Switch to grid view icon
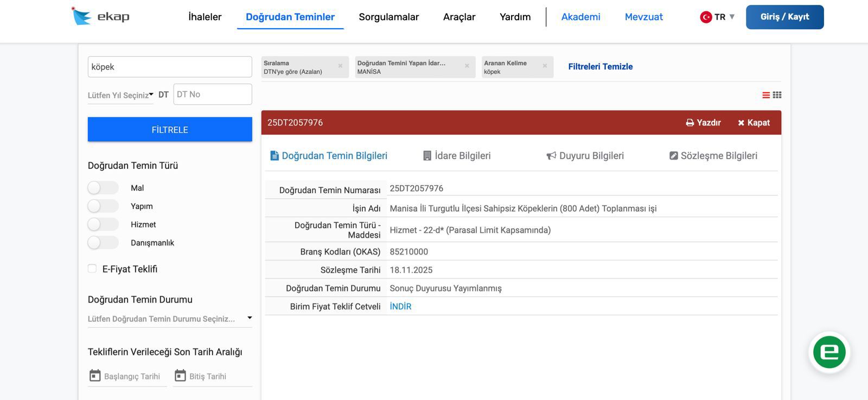Image resolution: width=868 pixels, height=400 pixels. pyautogui.click(x=777, y=95)
